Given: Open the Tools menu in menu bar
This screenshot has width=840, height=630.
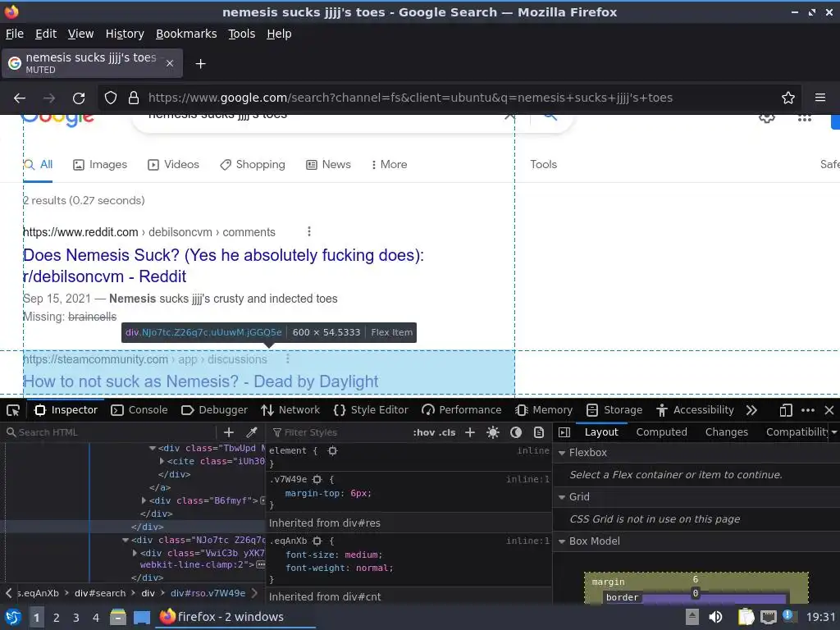Looking at the screenshot, I should [242, 34].
